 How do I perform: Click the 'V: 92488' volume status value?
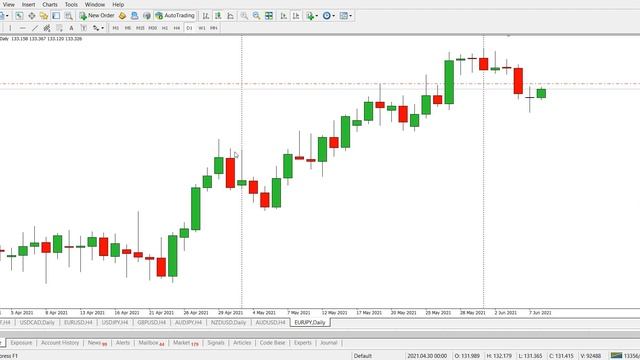pyautogui.click(x=591, y=356)
